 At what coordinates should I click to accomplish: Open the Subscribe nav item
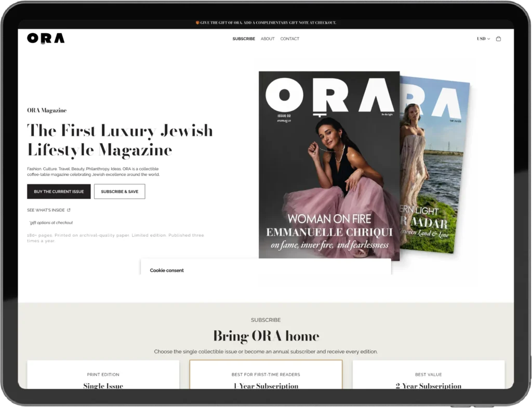244,38
